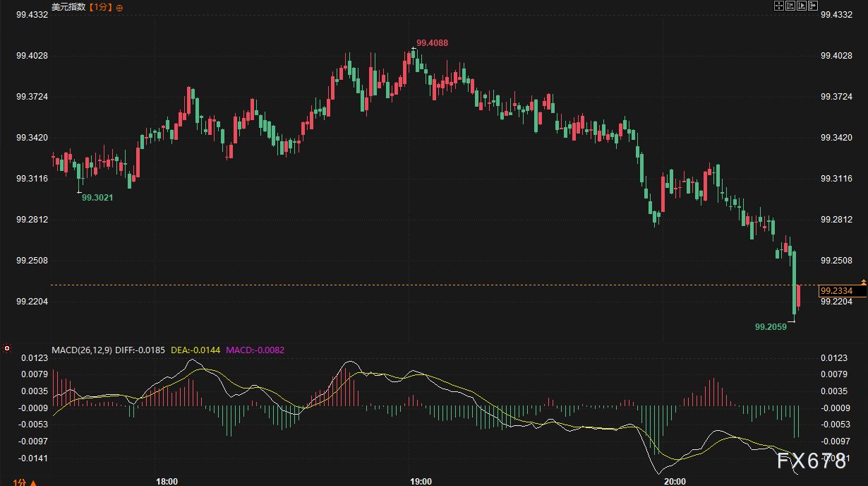Click the 99.2059 low price marker
The height and width of the screenshot is (486, 868).
pyautogui.click(x=771, y=327)
